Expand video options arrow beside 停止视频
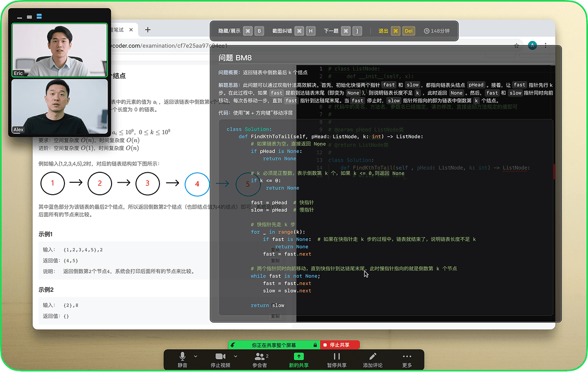Image resolution: width=588 pixels, height=372 pixels. [x=235, y=356]
